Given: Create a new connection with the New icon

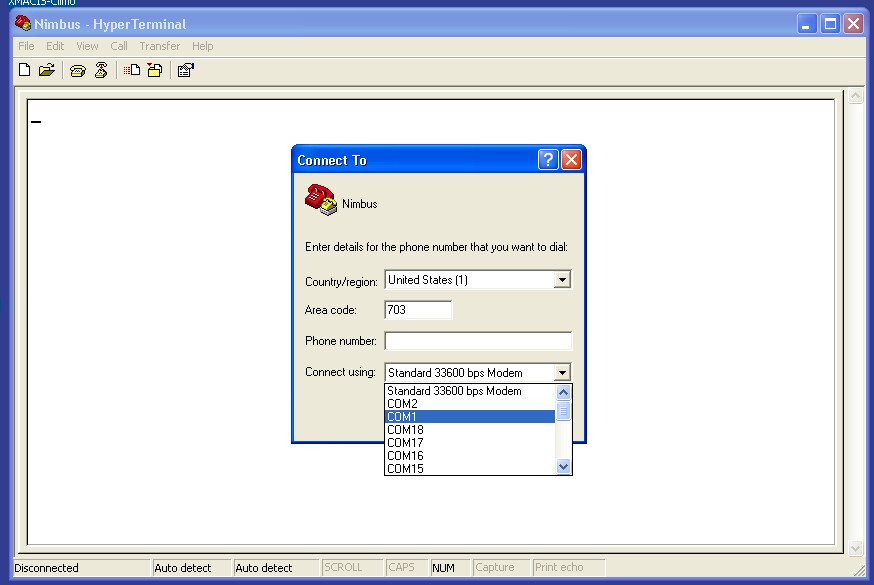Looking at the screenshot, I should [25, 70].
